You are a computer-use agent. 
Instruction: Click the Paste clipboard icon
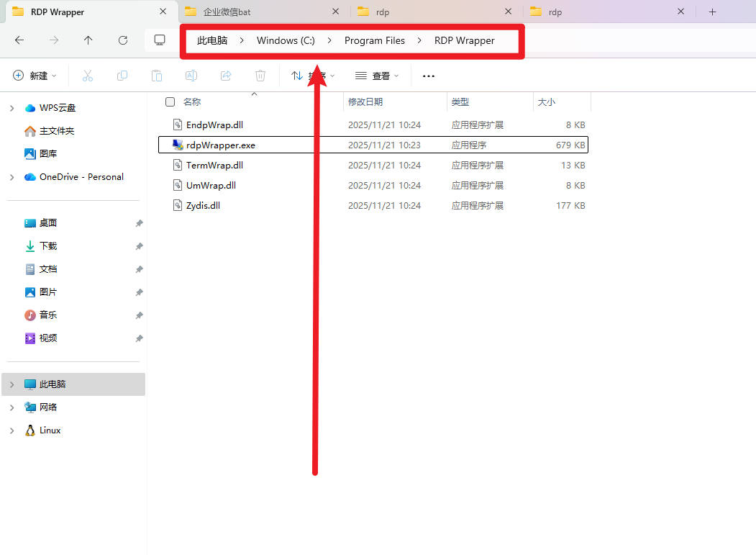pos(157,76)
